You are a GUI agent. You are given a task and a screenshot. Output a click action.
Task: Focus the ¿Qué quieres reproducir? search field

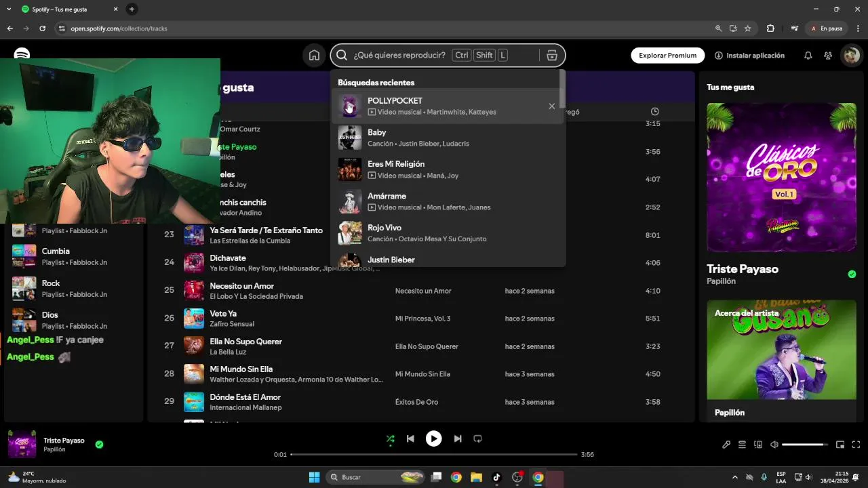399,56
